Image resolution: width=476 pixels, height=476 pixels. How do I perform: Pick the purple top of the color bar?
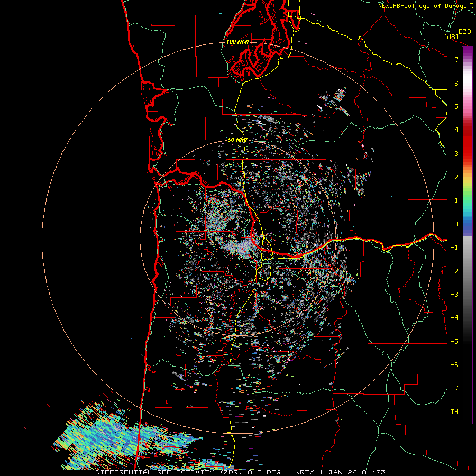467,52
